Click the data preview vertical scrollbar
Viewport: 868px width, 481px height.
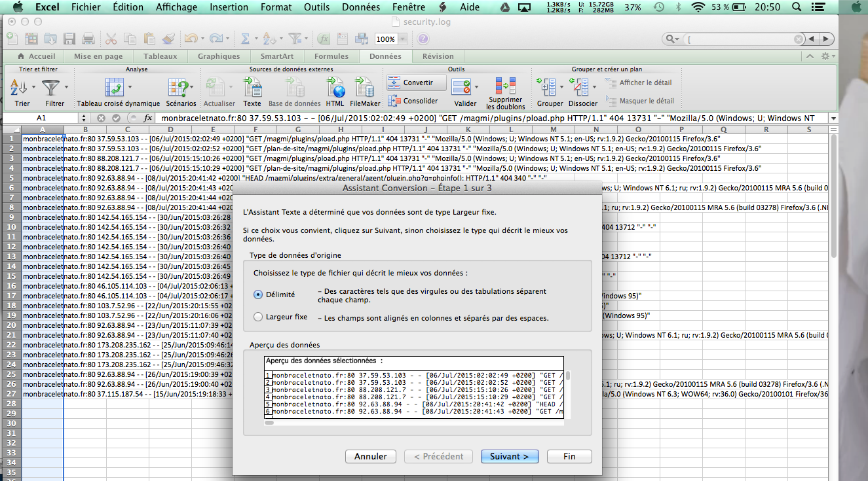coord(568,376)
